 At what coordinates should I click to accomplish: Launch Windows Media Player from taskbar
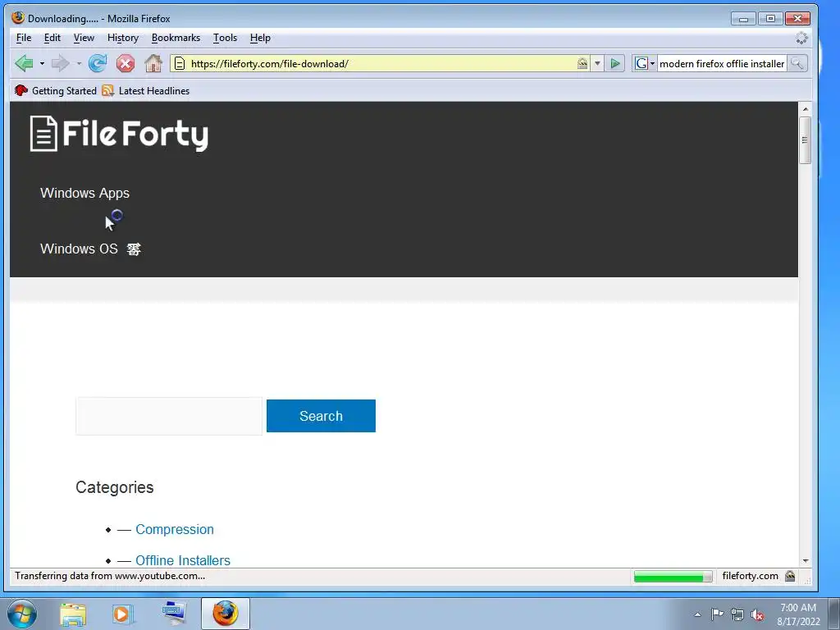[123, 614]
